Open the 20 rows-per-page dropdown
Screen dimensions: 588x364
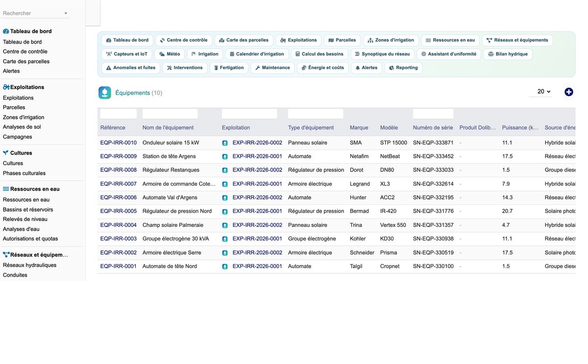coord(540,92)
